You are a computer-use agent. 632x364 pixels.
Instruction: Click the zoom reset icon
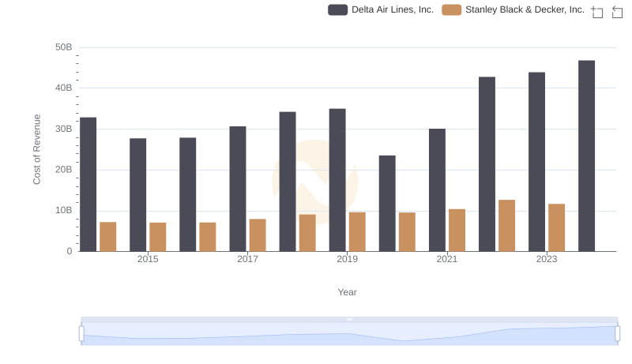pos(617,12)
